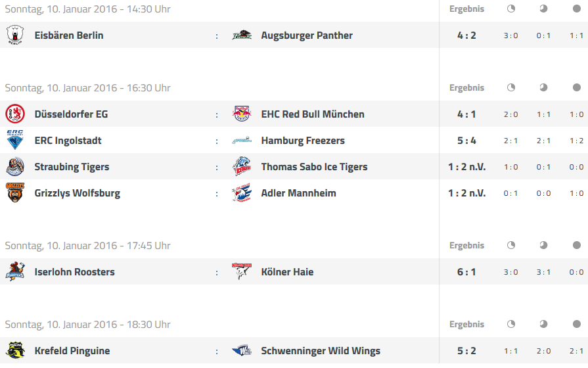588x368 pixels.
Task: Click full-circle third-period icon in 16:30 header
Action: (x=577, y=87)
